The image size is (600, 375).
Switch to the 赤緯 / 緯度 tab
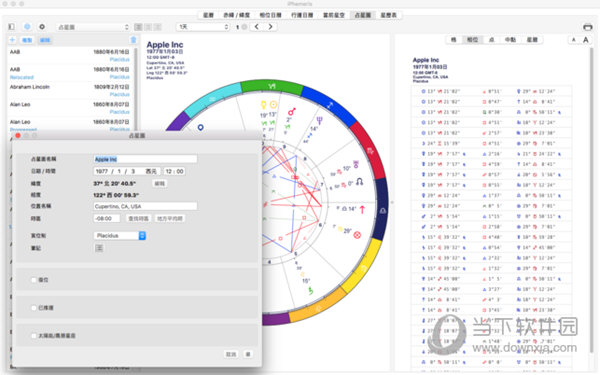click(x=236, y=15)
